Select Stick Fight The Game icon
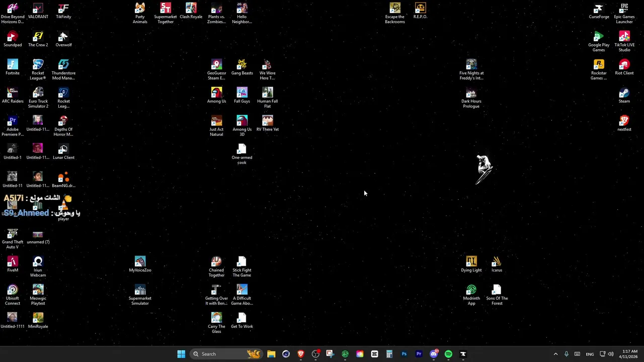The image size is (644, 362). pos(242,267)
